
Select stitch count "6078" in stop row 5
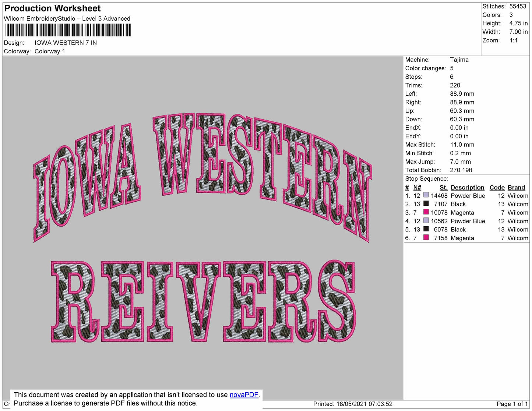[441, 230]
